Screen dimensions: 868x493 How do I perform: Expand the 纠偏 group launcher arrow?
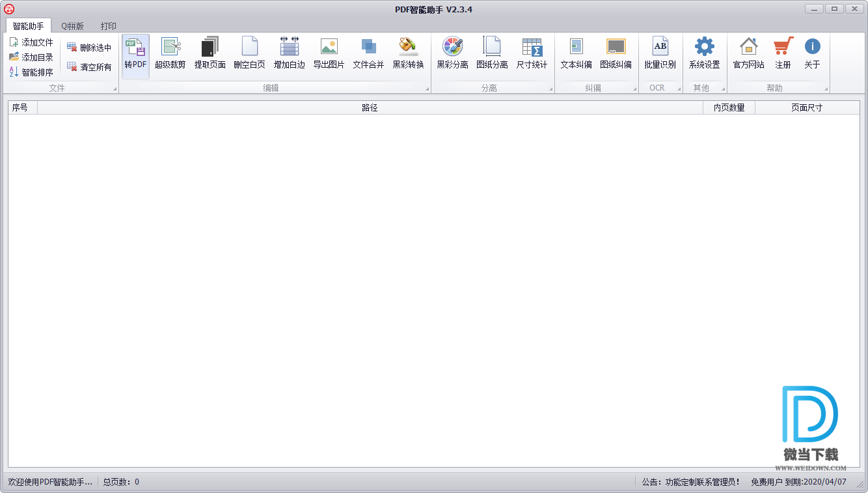point(634,89)
